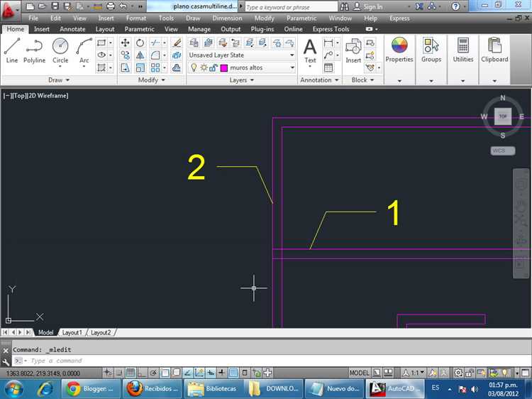532x399 pixels.
Task: Expand the Layers panel
Action: click(x=242, y=80)
